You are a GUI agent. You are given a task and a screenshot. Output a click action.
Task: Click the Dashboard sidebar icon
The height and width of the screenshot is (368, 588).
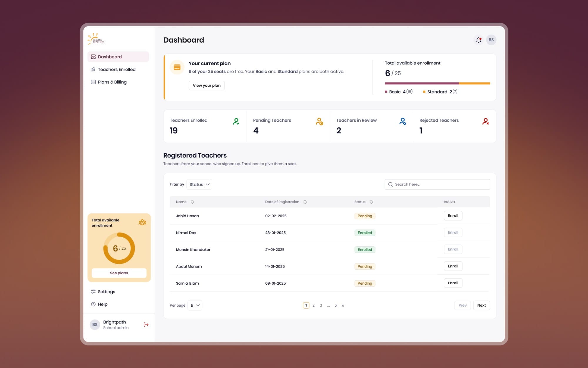[x=93, y=57]
